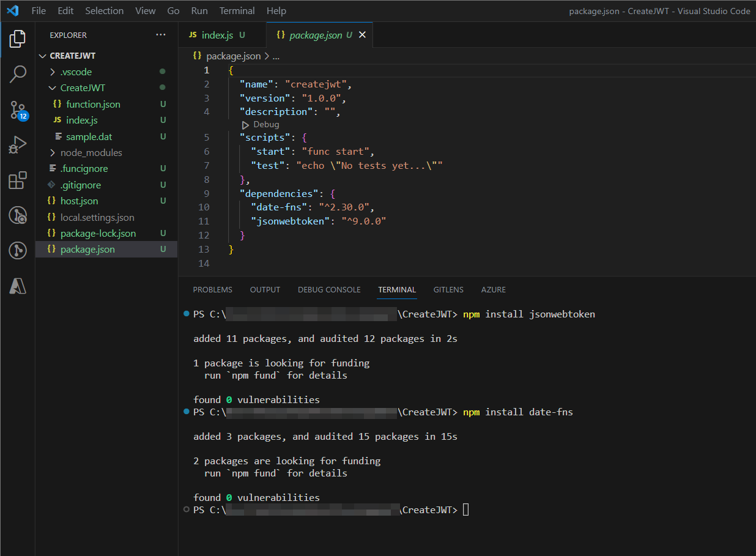Click the "date-fns" dependency key
The image size is (756, 556).
(x=280, y=207)
